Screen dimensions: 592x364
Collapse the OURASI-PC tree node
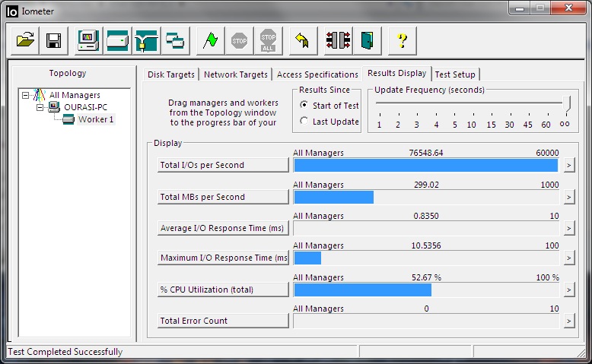(x=40, y=107)
